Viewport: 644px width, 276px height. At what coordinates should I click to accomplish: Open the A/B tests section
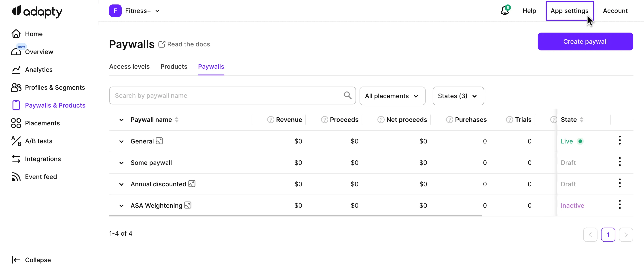38,141
